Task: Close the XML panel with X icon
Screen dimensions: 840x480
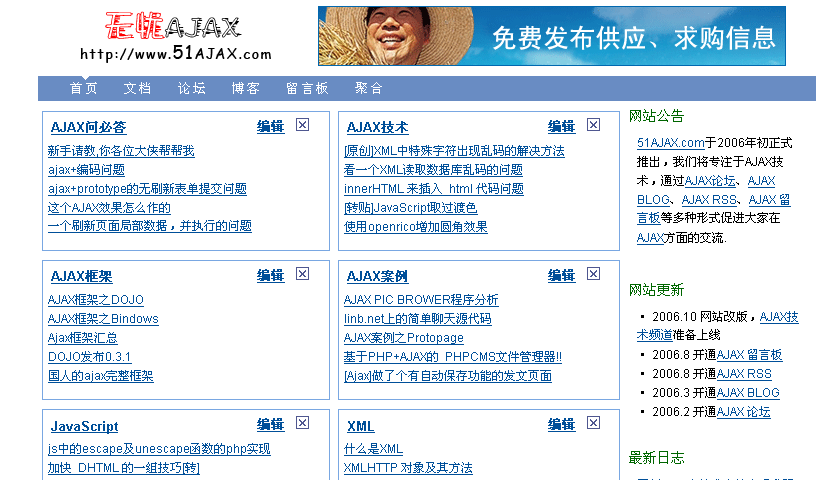Action: coord(594,424)
